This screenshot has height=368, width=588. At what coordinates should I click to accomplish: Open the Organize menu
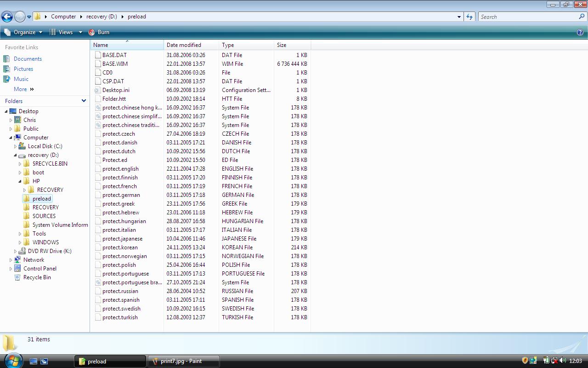(23, 32)
